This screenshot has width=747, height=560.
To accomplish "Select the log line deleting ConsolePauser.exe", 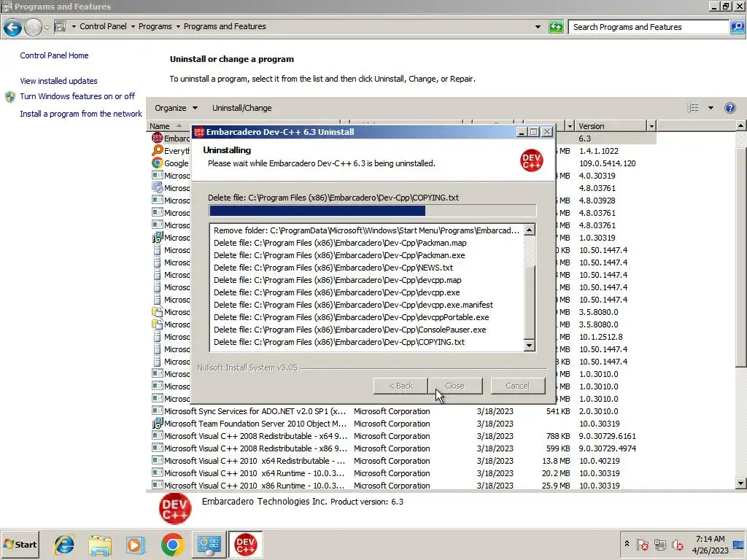I will tap(349, 330).
